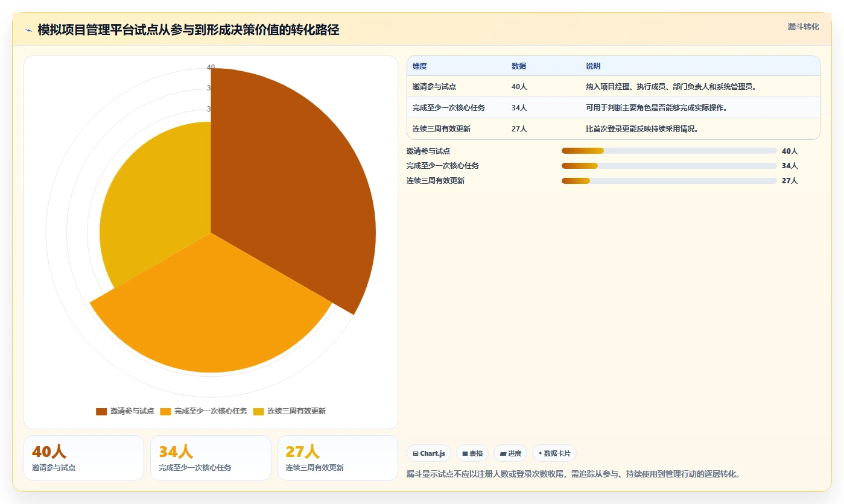Click the 邀请参与试点 table row label
The width and height of the screenshot is (844, 504).
(x=434, y=87)
